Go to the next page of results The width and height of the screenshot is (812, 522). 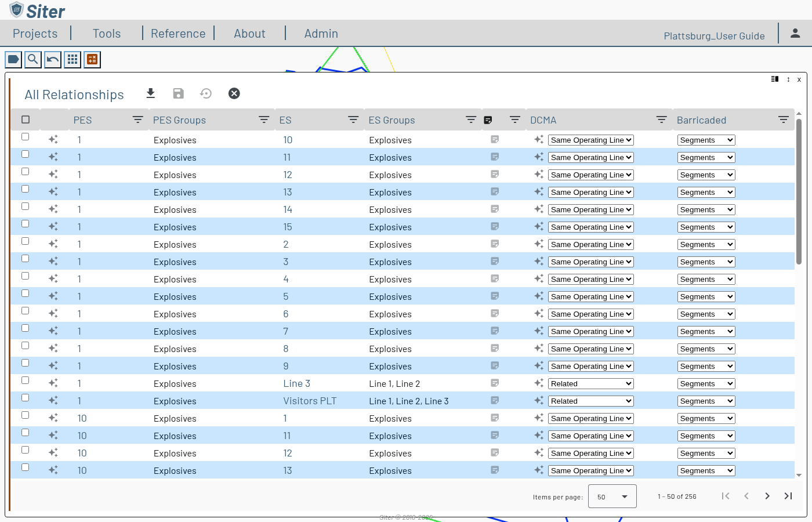point(767,496)
